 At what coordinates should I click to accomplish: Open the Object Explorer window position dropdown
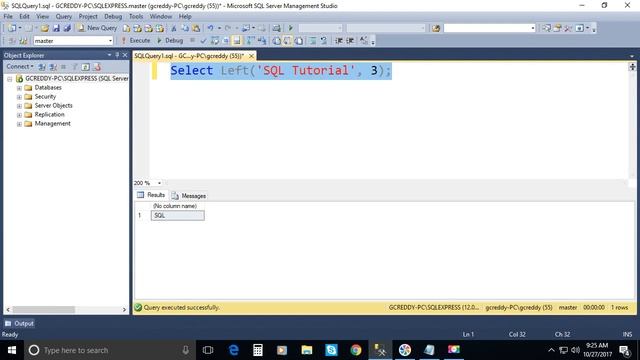pyautogui.click(x=109, y=55)
